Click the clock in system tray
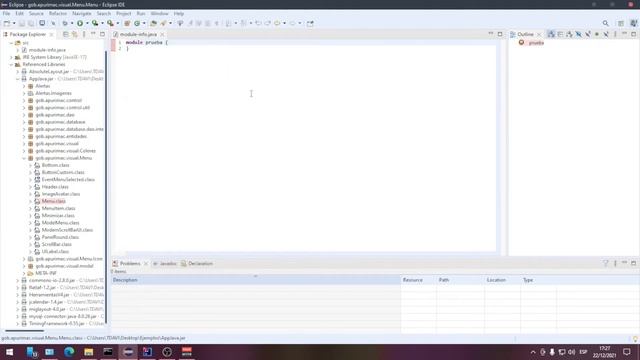 [604, 352]
